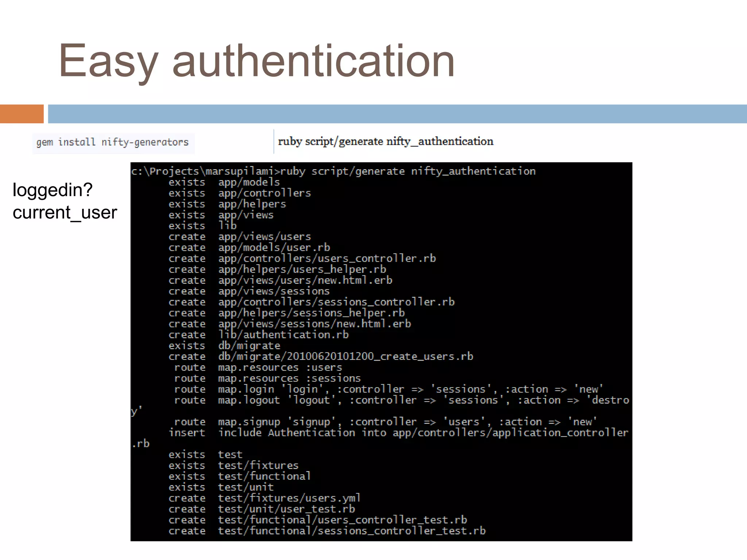Click 'app/controllers/sessions_controller.rb' line
Screen dimensions: 747x560
311,302
